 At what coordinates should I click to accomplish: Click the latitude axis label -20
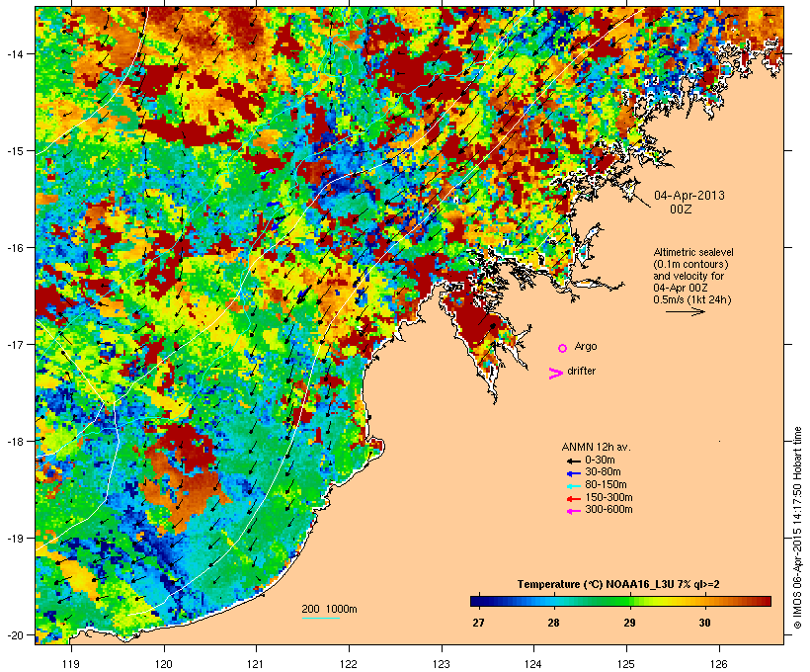[14, 634]
